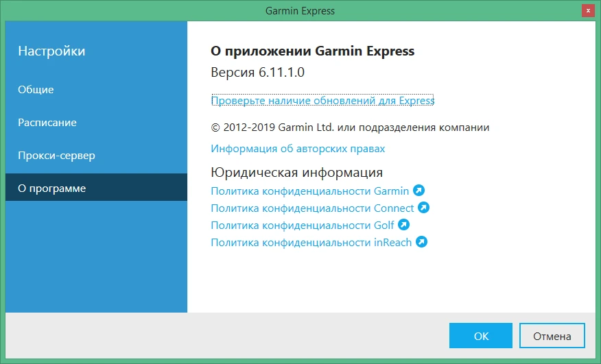Switch to the Расписание tab
This screenshot has height=364, width=601.
click(96, 123)
